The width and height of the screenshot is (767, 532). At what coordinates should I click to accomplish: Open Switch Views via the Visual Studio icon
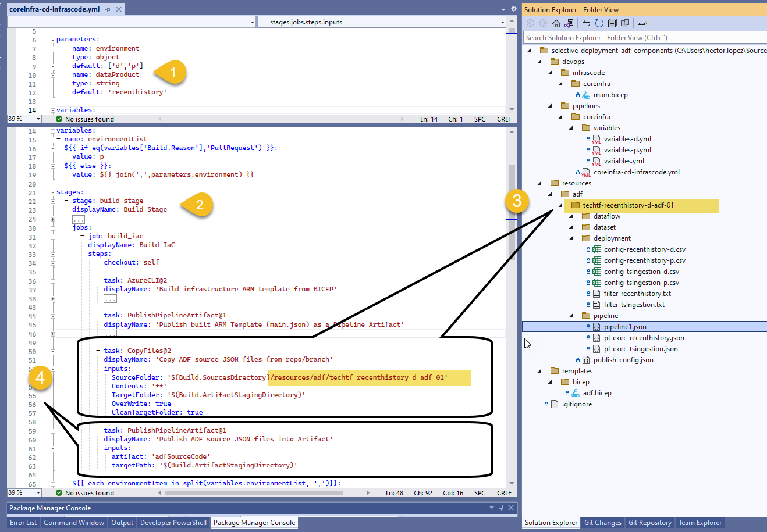[x=569, y=23]
